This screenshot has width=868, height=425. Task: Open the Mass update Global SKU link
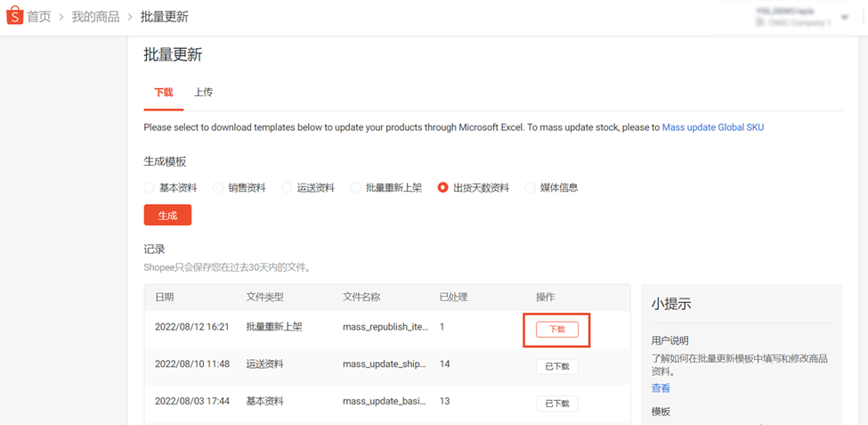713,127
